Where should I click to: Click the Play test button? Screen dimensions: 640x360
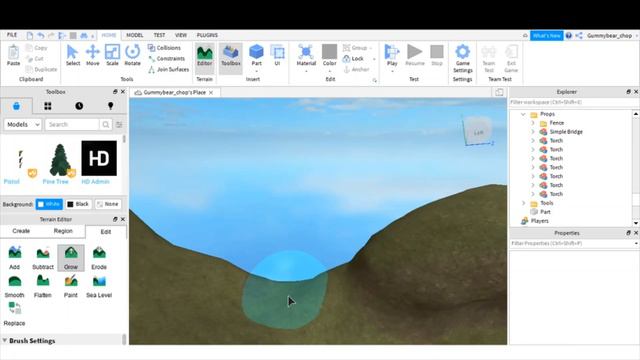click(x=392, y=57)
